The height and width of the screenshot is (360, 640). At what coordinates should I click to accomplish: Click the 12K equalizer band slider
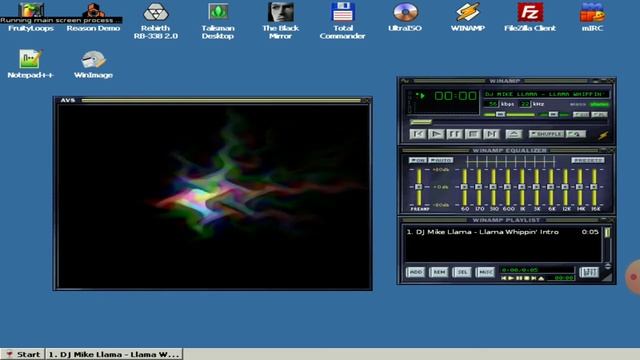pyautogui.click(x=565, y=187)
